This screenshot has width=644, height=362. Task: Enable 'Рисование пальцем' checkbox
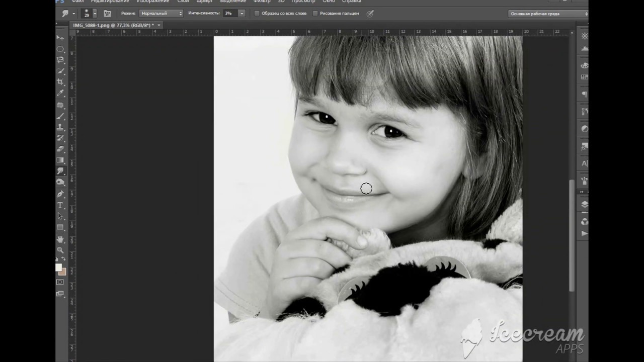pyautogui.click(x=315, y=14)
